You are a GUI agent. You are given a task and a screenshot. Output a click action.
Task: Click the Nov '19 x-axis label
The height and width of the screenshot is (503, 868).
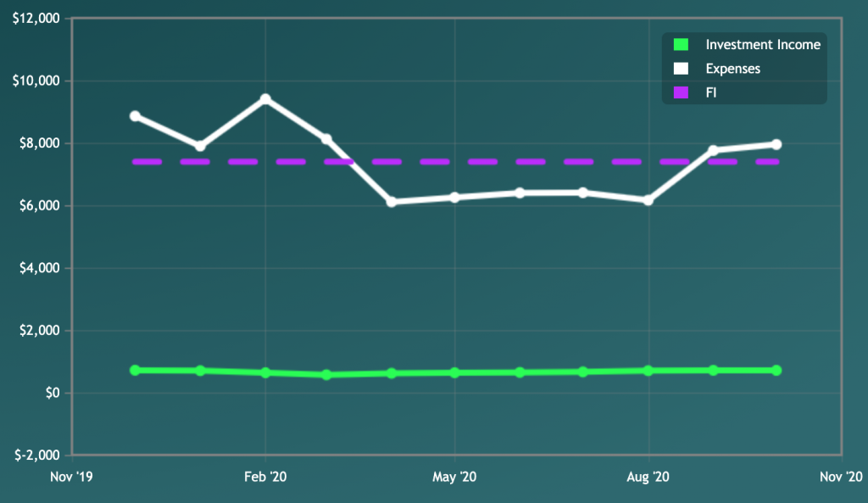[72, 478]
